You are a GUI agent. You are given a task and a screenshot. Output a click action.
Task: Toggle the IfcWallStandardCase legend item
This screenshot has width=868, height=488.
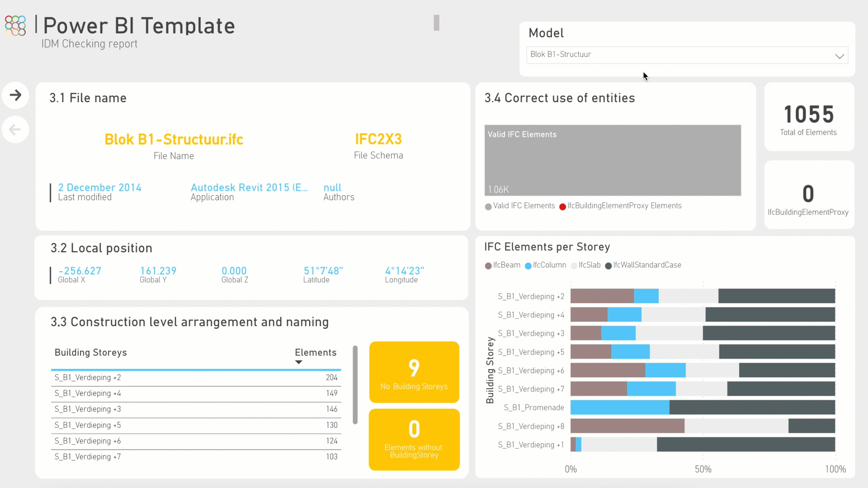[x=643, y=265]
